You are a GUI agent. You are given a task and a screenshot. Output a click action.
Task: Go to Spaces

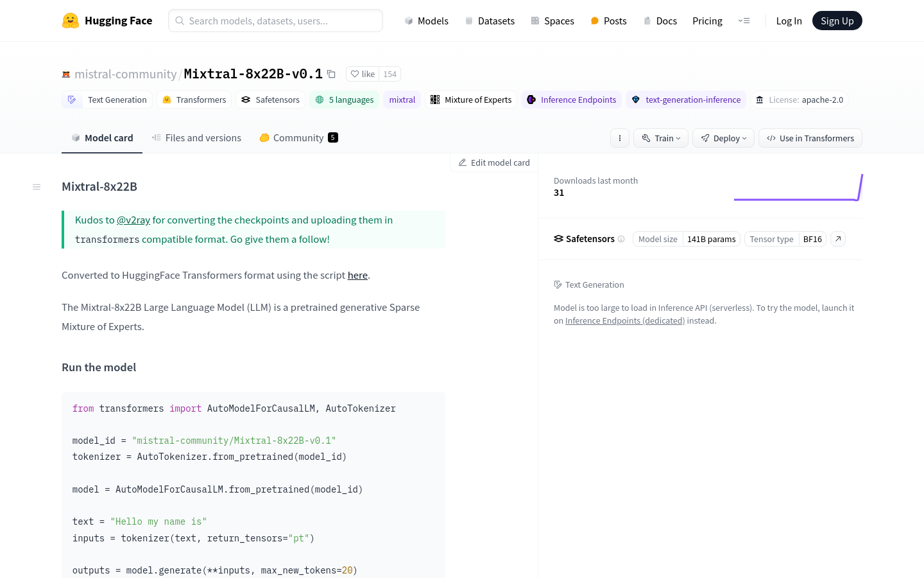click(x=552, y=21)
